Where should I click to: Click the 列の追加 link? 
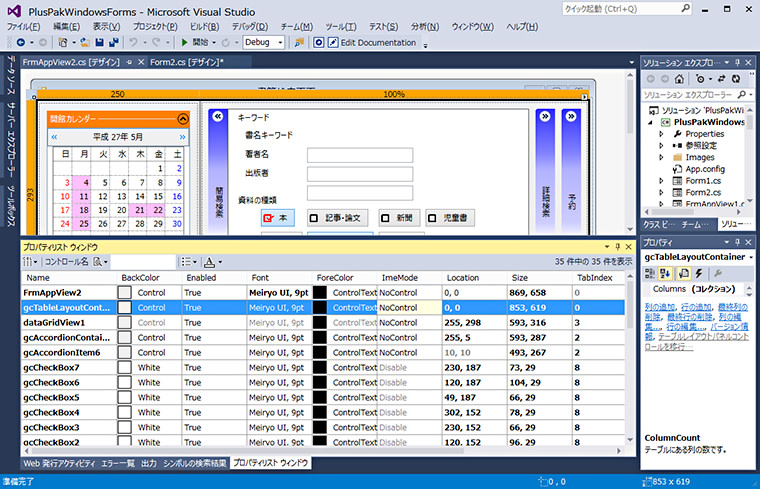(x=660, y=307)
